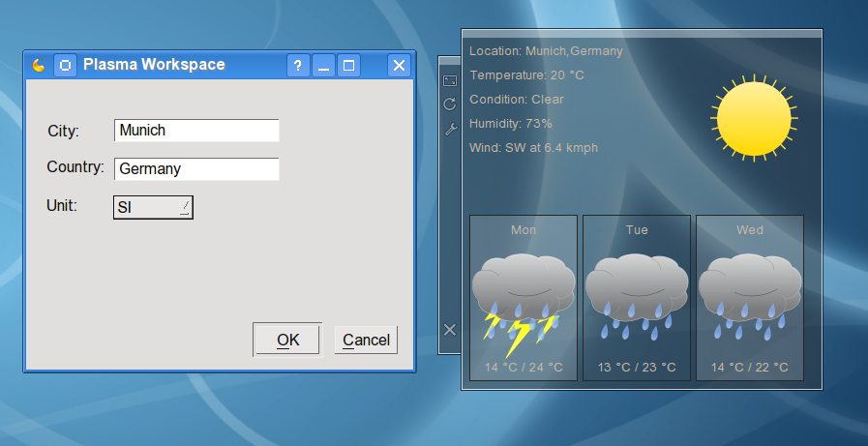This screenshot has width=868, height=446.
Task: Click the weather applet resize handle icon
Action: pos(450,81)
